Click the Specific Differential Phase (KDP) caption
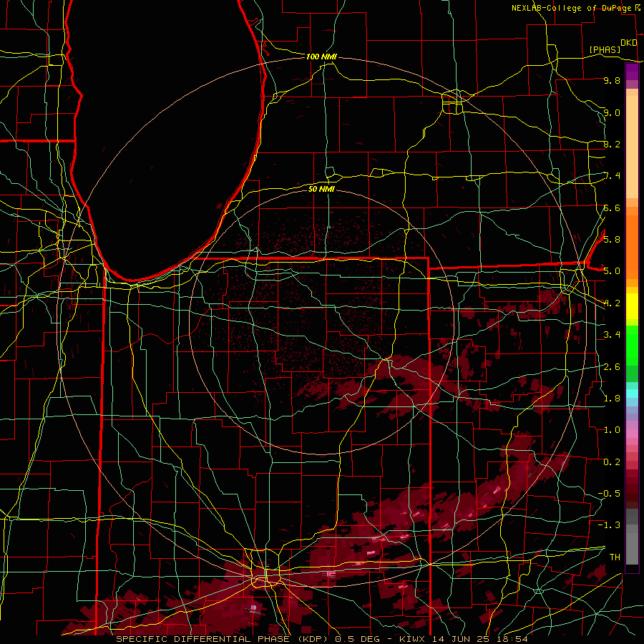Screen dimensions: 644x644 coord(222,639)
